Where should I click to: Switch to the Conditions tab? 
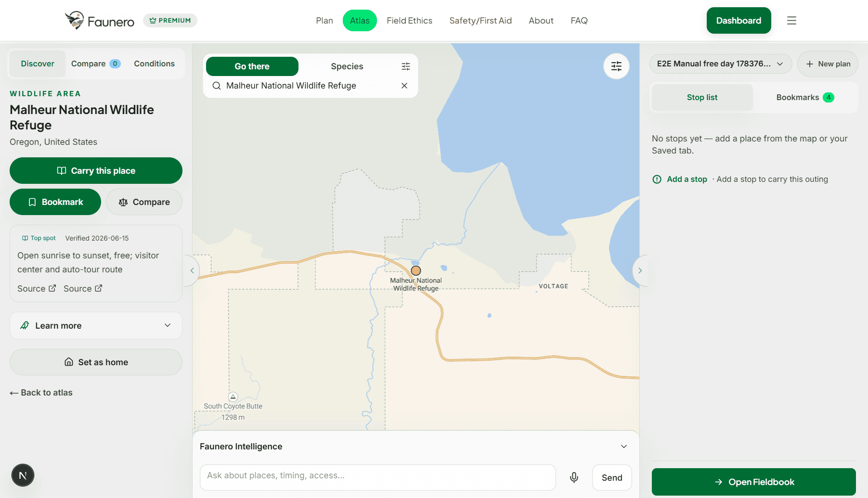click(154, 64)
